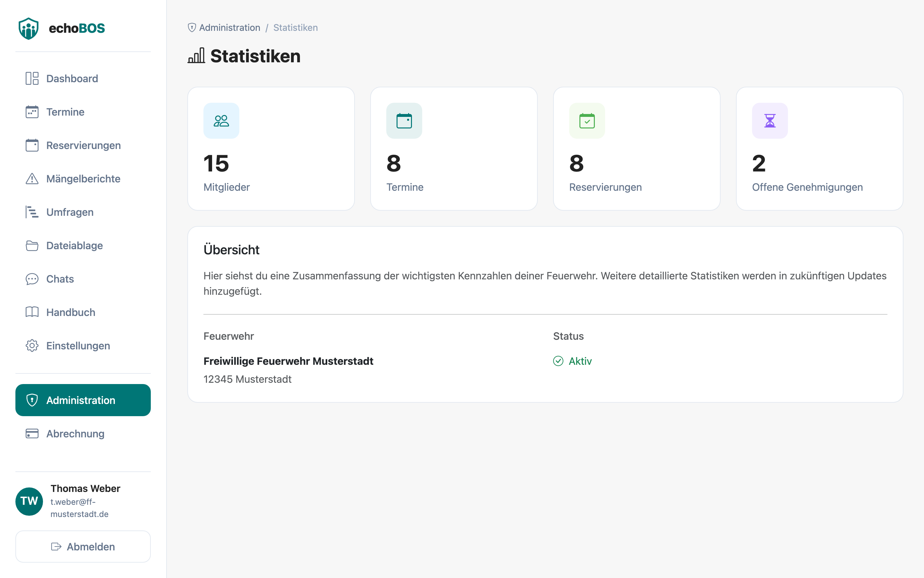Open Abrechnung in the sidebar
Image resolution: width=924 pixels, height=578 pixels.
(83, 433)
